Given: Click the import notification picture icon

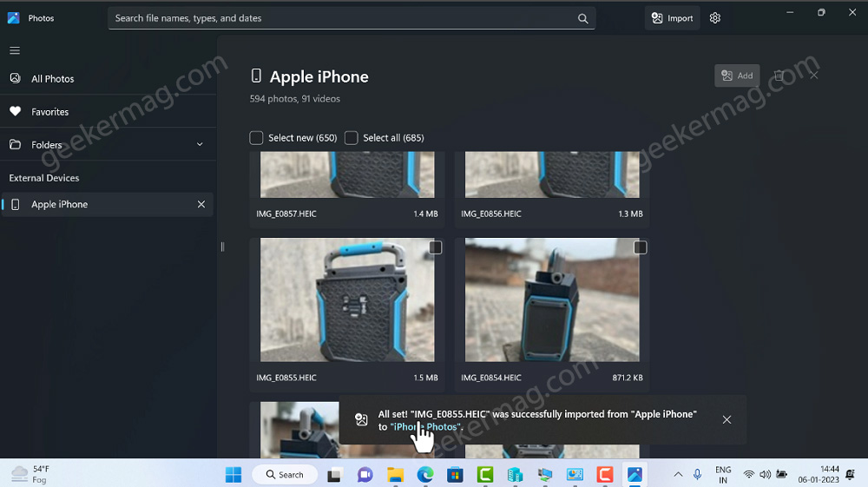Looking at the screenshot, I should [361, 419].
